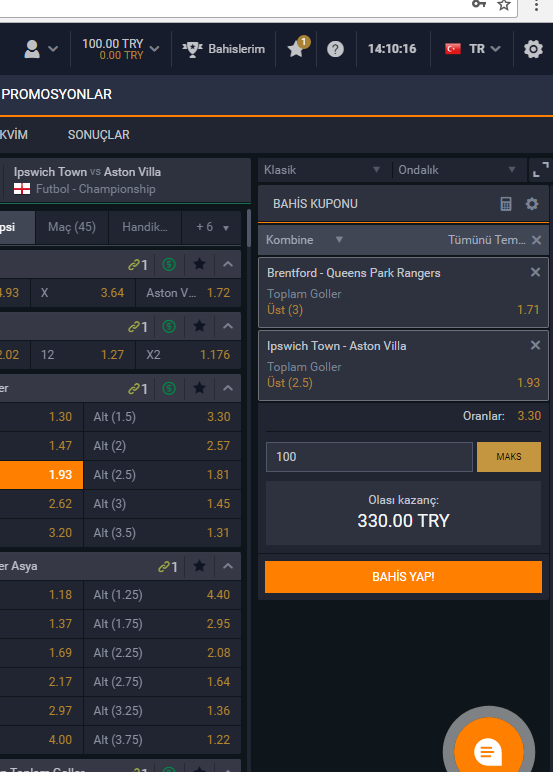Open the bet slip calculator icon
This screenshot has width=553, height=772.
tap(506, 204)
